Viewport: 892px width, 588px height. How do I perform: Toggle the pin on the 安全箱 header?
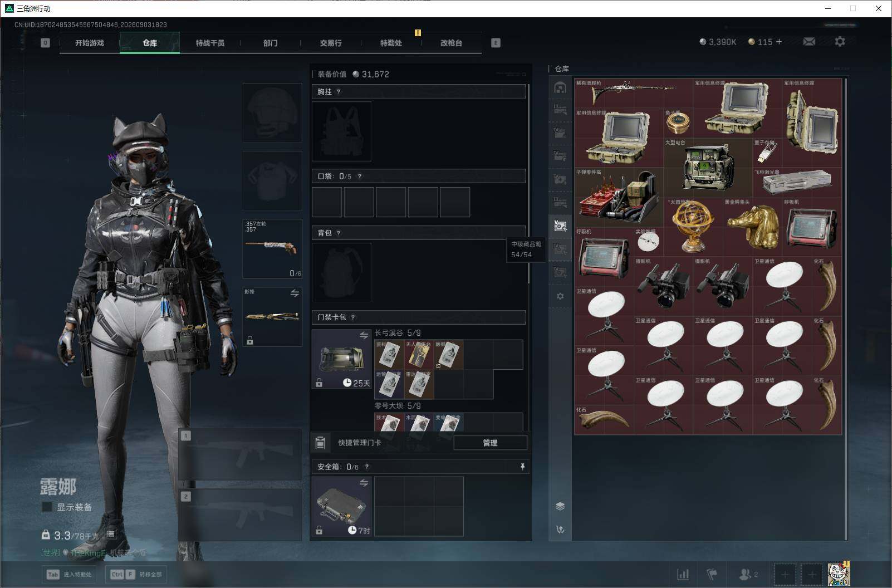522,467
